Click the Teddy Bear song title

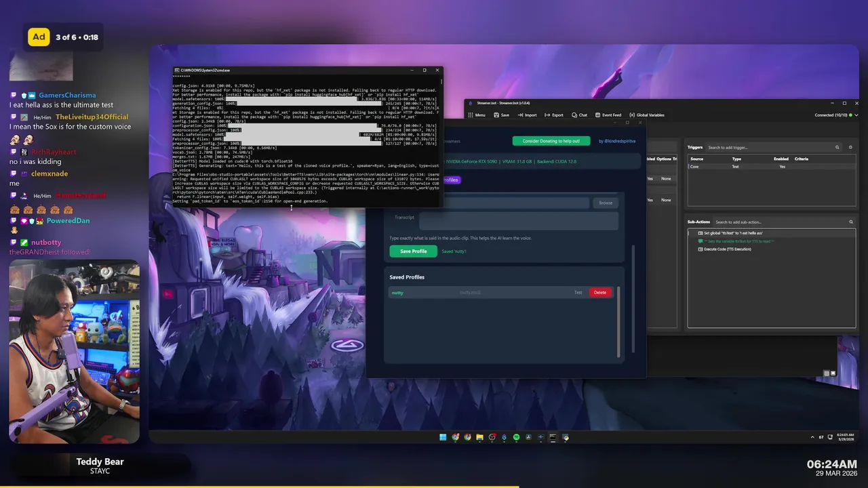100,462
